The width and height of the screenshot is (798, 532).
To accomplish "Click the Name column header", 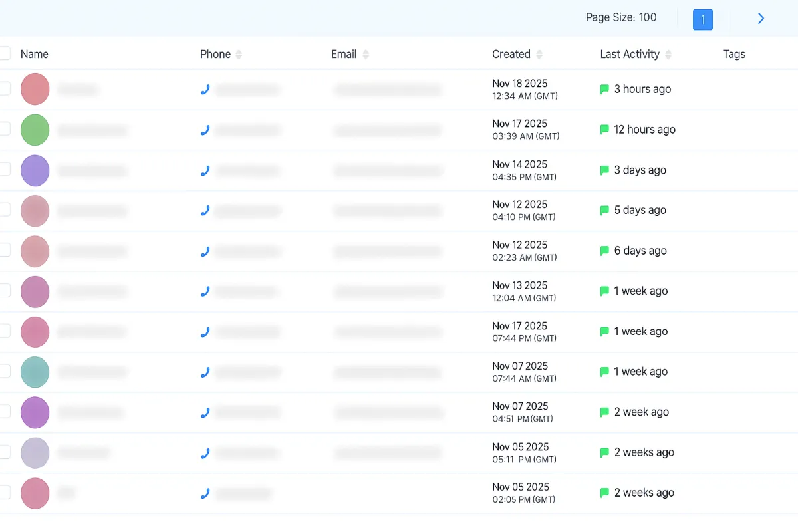I will 35,55.
